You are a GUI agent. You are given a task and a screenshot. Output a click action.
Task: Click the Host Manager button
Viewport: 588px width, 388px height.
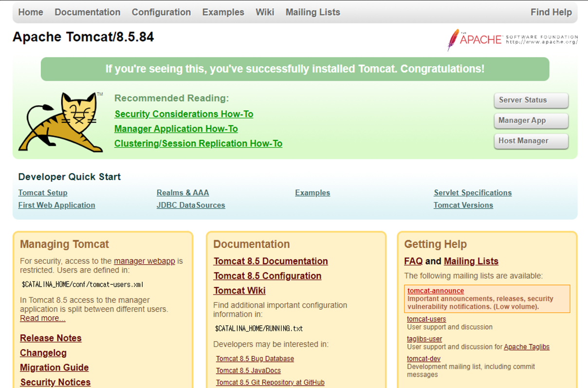pyautogui.click(x=531, y=141)
